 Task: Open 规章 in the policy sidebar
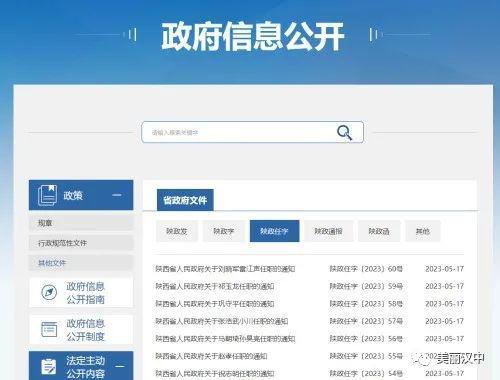click(81, 223)
